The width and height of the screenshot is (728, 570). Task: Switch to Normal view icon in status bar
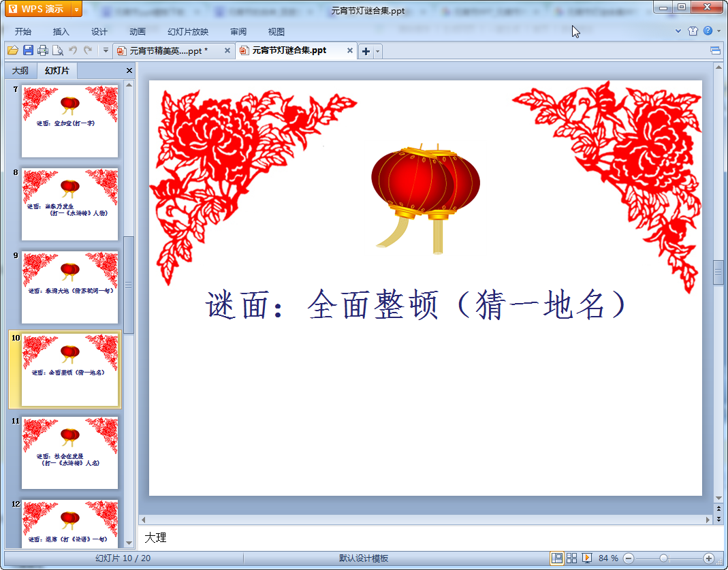point(556,558)
